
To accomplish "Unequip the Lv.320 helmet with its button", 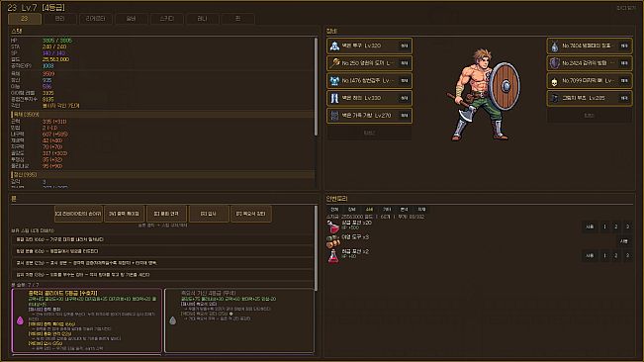I will (x=405, y=45).
